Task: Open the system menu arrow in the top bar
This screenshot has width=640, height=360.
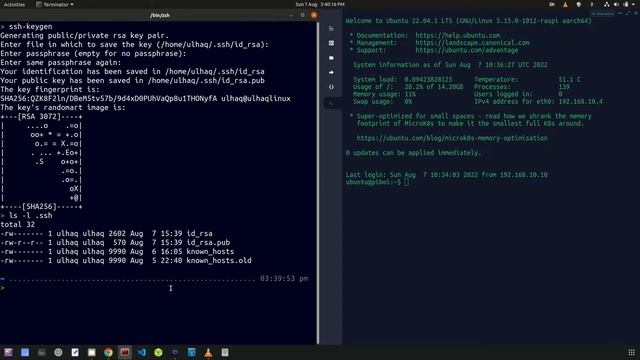Action: (633, 4)
